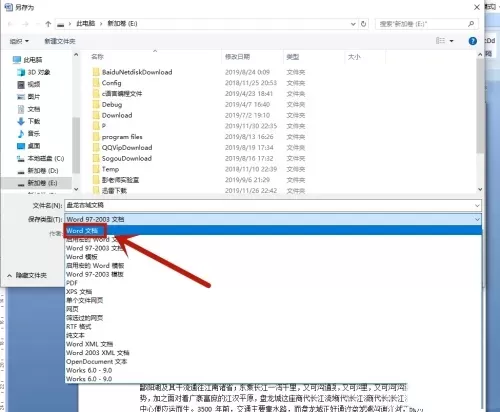Choose Word 2003 XML 文档 option
This screenshot has width=500, height=412.
click(98, 352)
